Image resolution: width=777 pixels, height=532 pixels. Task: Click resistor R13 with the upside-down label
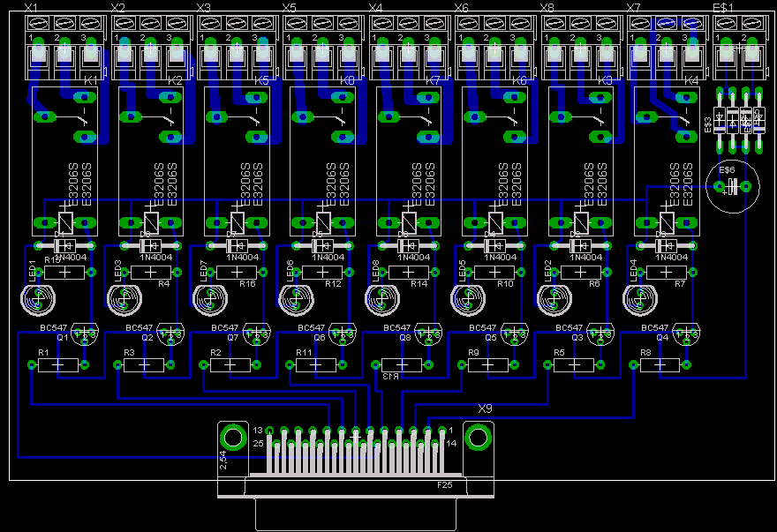click(402, 364)
